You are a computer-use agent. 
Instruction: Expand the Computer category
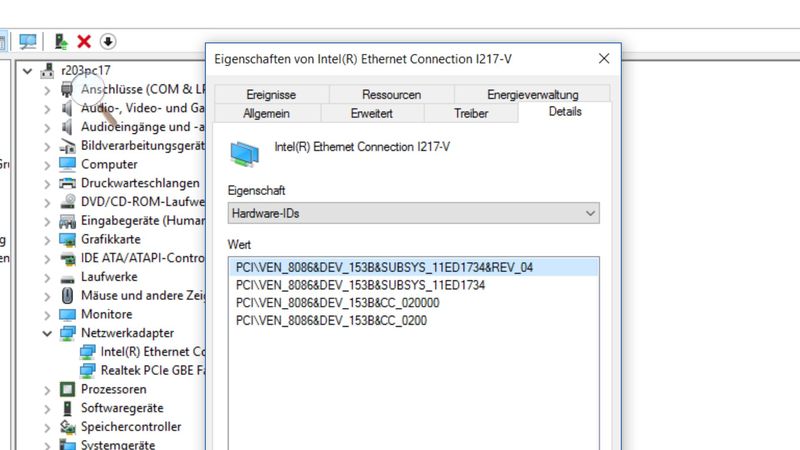47,165
